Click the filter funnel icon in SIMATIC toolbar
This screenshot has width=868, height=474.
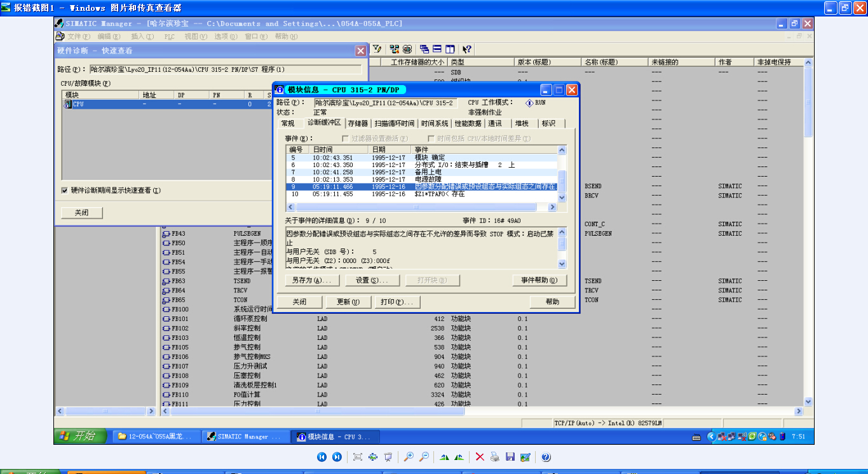tap(377, 49)
